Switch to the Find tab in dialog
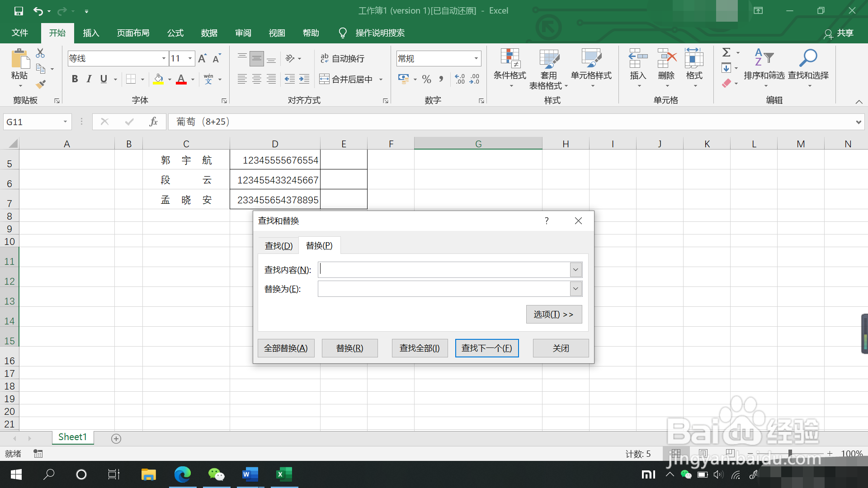Viewport: 868px width, 488px height. (x=278, y=245)
